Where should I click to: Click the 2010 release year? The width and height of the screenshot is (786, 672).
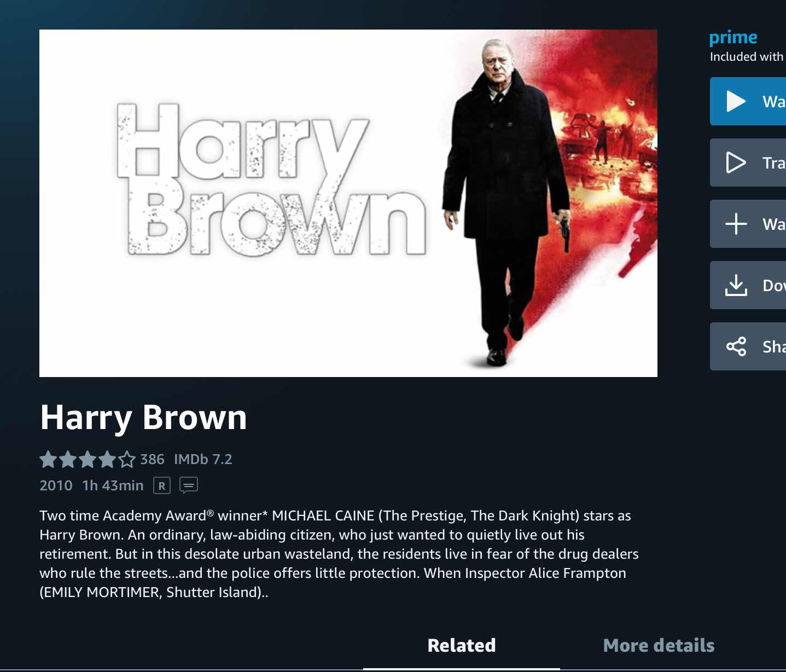pyautogui.click(x=56, y=485)
